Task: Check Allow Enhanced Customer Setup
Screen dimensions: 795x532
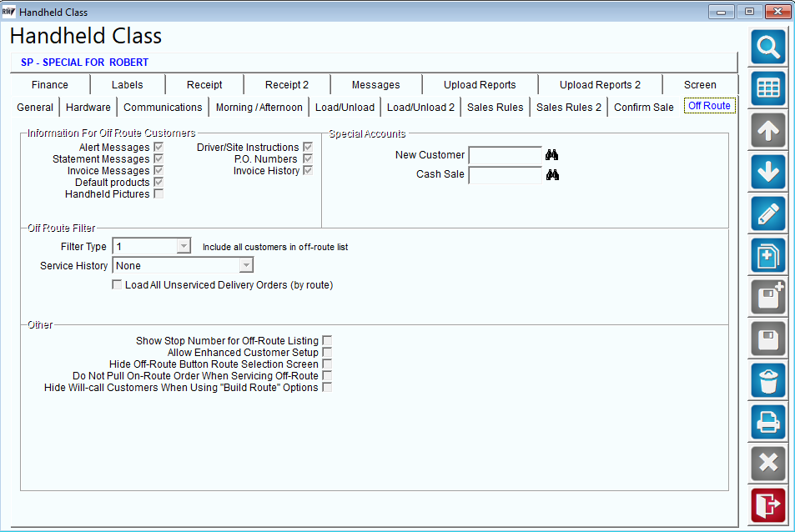Action: (x=327, y=352)
